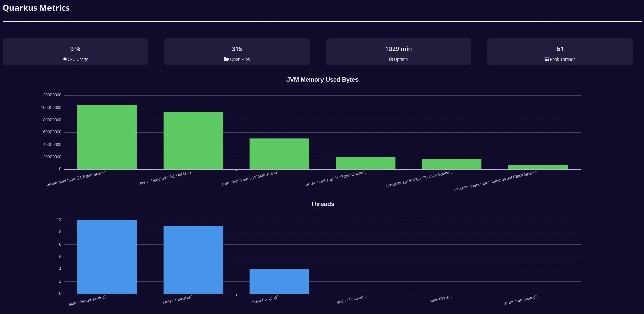Click the runnable blue thread bar
Screen dimensions: 644x314
pyautogui.click(x=193, y=260)
